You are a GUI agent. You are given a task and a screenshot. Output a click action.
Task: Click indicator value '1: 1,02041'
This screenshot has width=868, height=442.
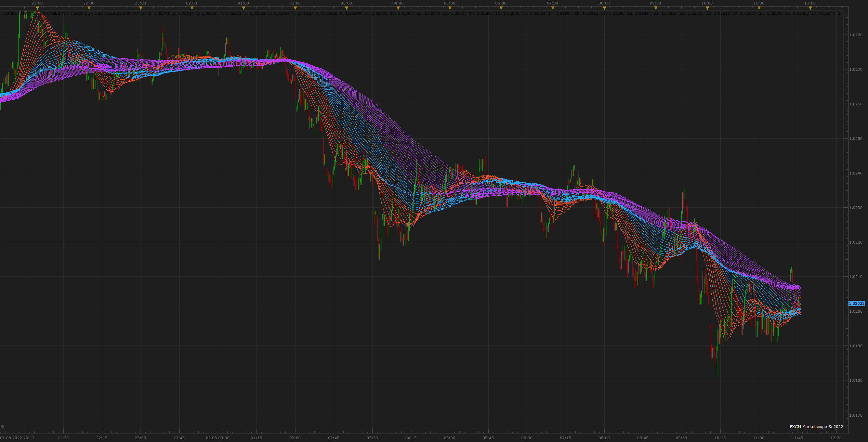coord(159,13)
